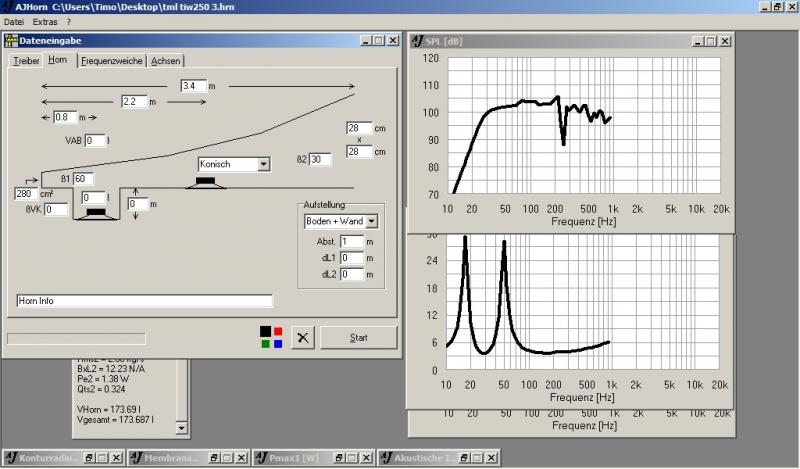The width and height of the screenshot is (800, 469).
Task: Switch to the Treiber tab
Action: tap(25, 61)
